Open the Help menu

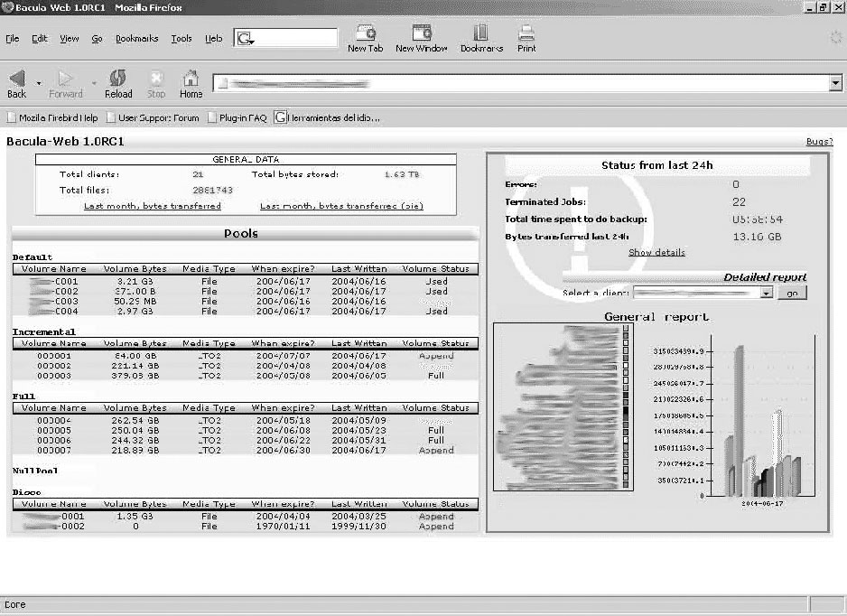[x=213, y=38]
